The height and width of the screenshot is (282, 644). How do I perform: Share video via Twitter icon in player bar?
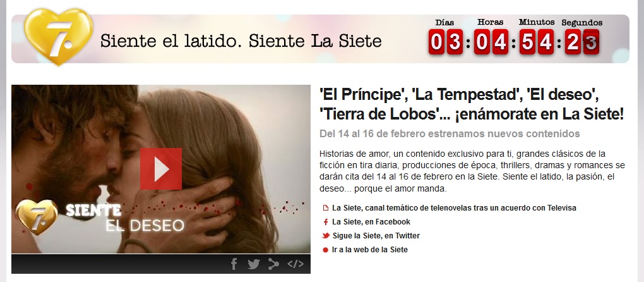click(253, 264)
